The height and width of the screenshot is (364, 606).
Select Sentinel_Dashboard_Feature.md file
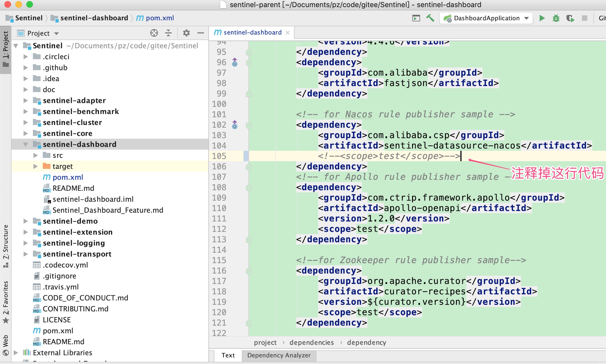pos(108,210)
